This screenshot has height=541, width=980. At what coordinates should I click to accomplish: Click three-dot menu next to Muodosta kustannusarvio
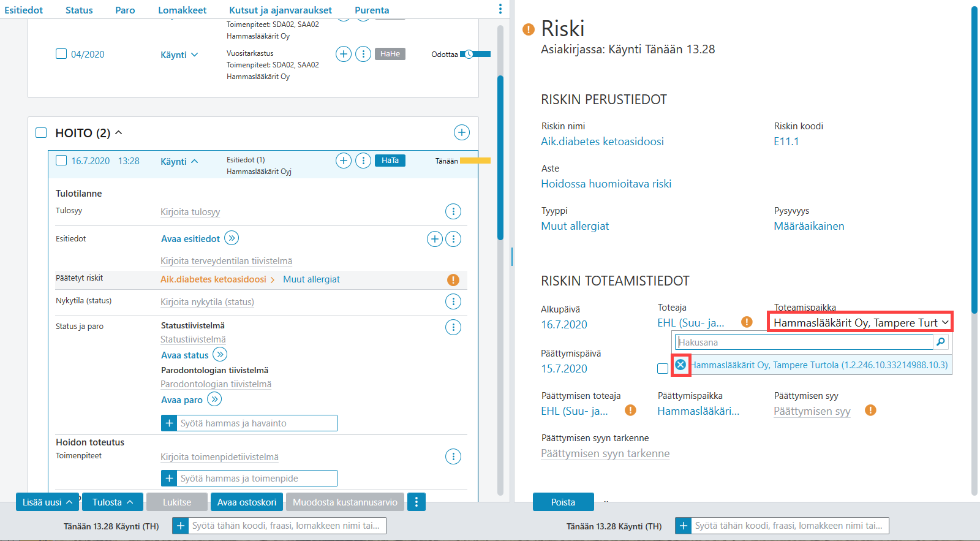pos(417,502)
